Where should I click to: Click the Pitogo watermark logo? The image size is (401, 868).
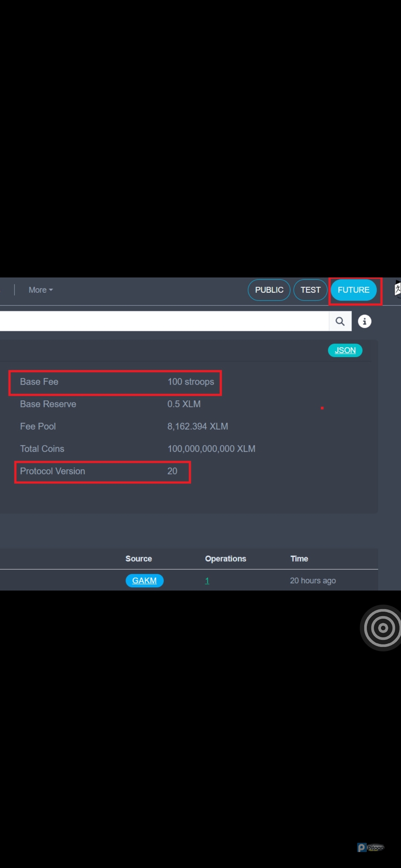(x=371, y=848)
